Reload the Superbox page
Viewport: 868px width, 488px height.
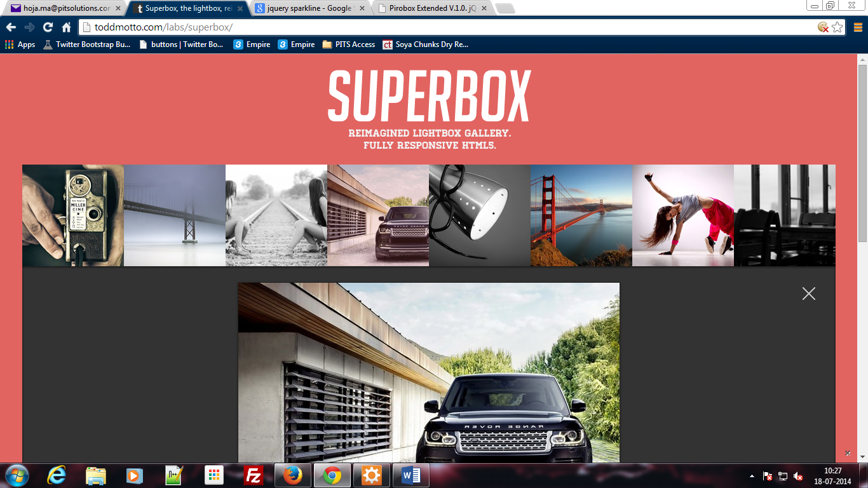coord(48,27)
